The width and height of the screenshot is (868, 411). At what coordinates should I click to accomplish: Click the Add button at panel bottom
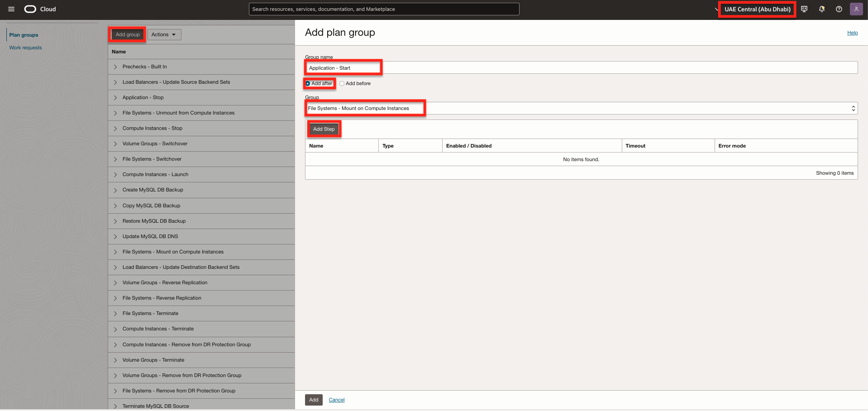pyautogui.click(x=314, y=400)
